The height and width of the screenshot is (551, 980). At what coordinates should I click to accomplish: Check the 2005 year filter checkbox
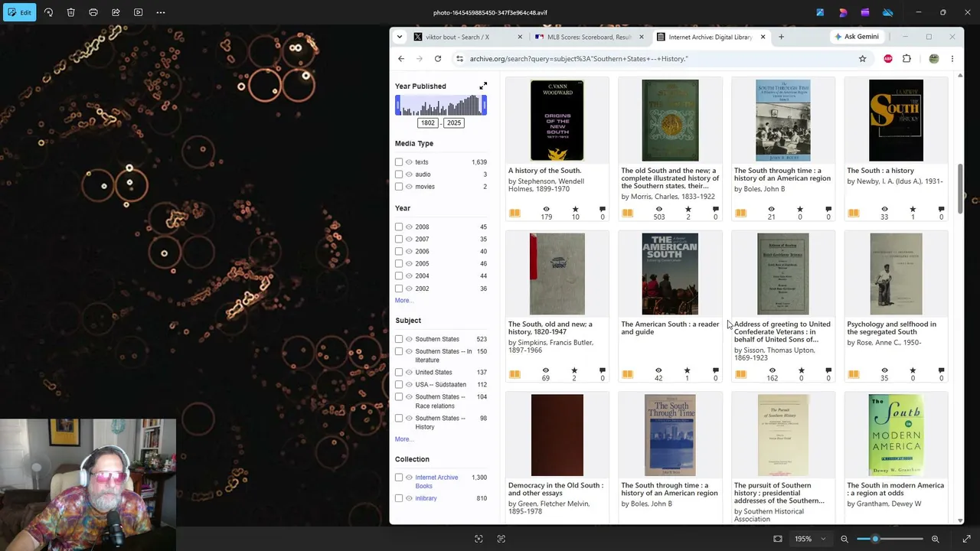tap(399, 264)
